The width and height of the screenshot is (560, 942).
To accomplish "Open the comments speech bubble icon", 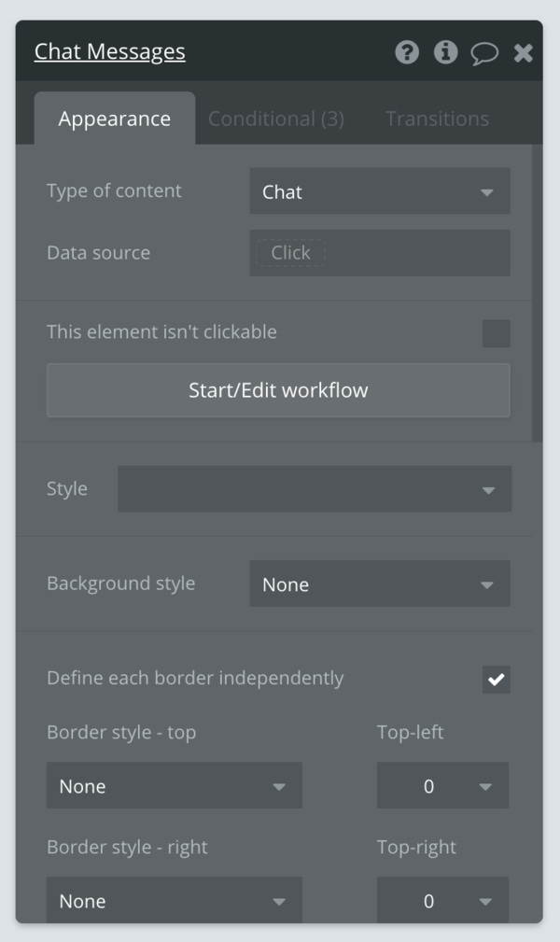I will click(x=484, y=53).
